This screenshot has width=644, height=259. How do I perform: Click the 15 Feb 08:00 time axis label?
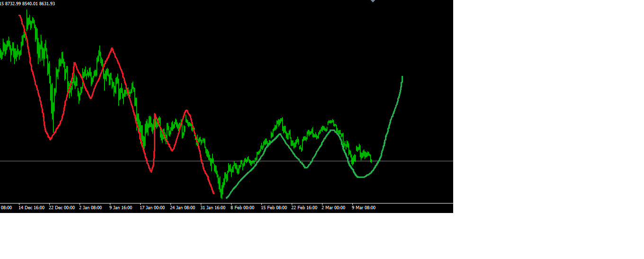click(274, 208)
